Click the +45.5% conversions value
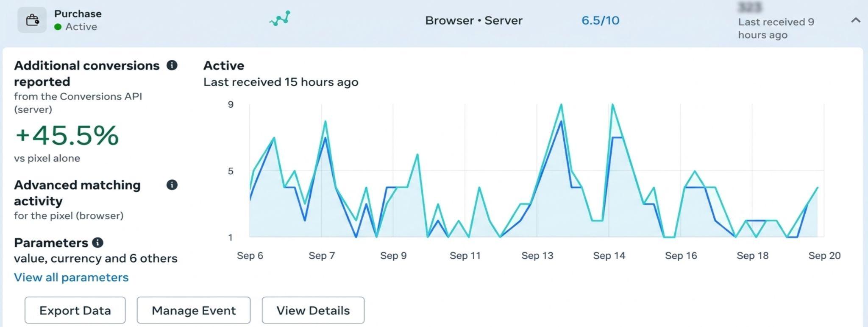868x327 pixels. tap(67, 136)
